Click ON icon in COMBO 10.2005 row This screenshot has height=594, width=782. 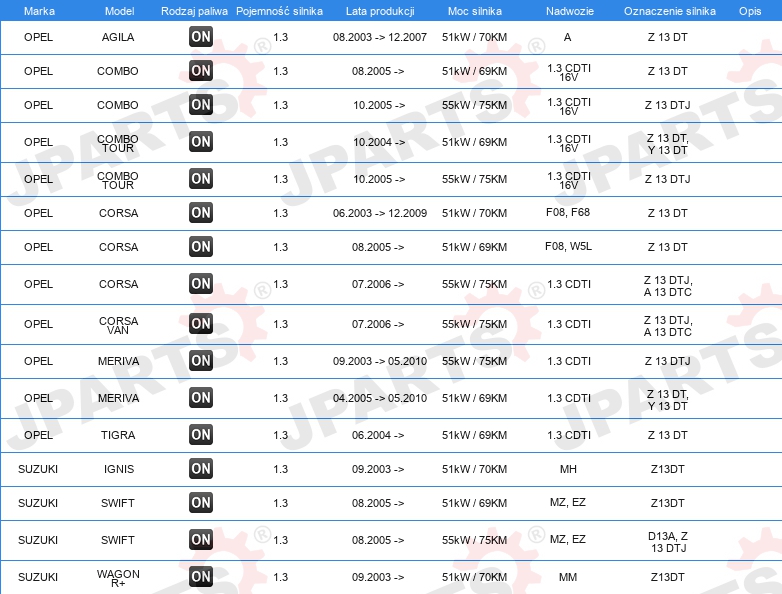[x=201, y=104]
